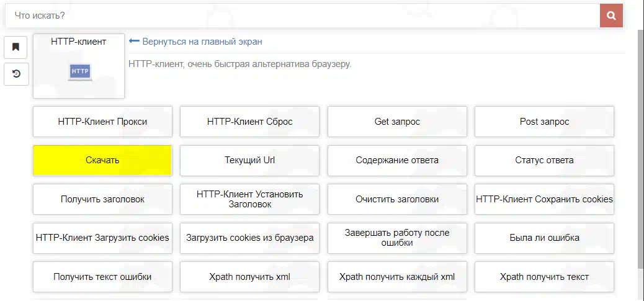
Task: Pick the 'Содержание ответа' action
Action: (x=397, y=160)
